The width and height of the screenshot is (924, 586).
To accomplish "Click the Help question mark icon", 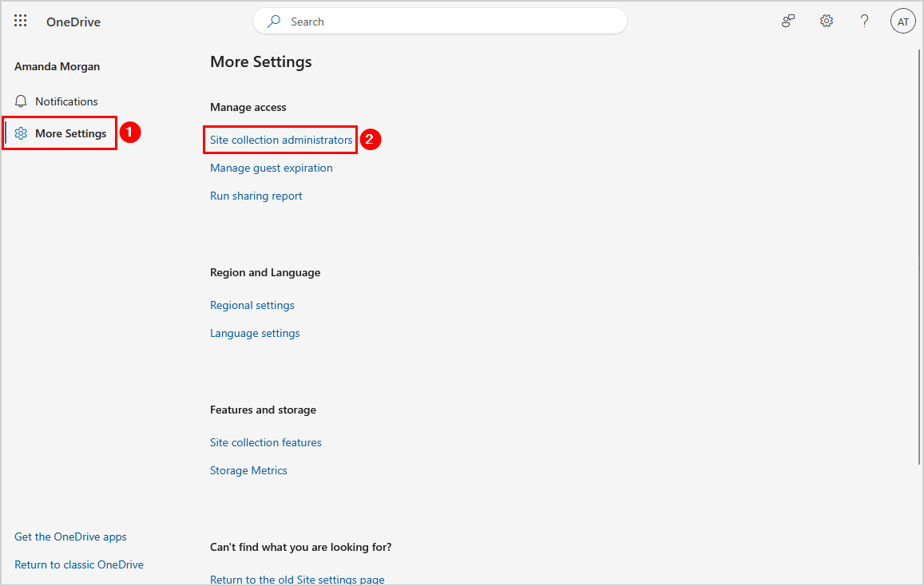I will [x=864, y=22].
